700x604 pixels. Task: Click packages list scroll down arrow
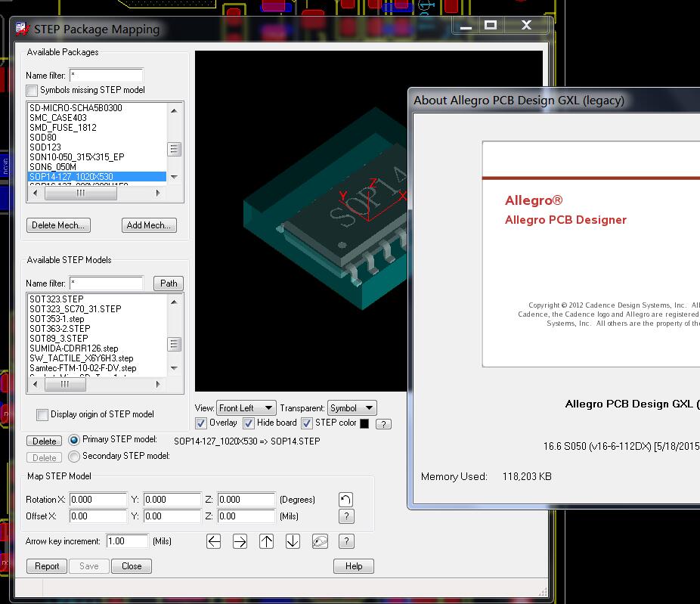174,177
